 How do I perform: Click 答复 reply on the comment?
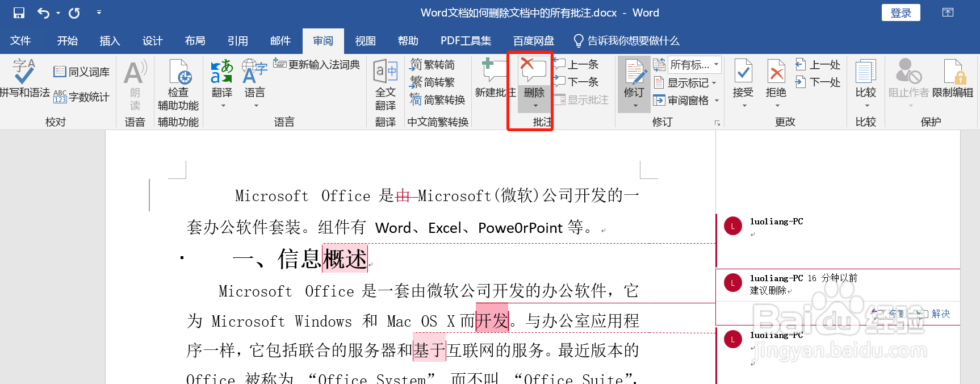[x=890, y=314]
